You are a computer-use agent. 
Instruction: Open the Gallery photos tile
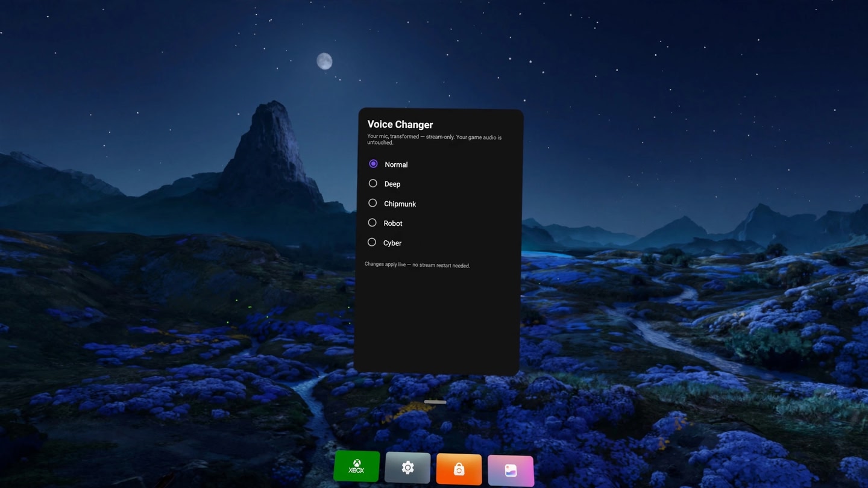coord(511,470)
